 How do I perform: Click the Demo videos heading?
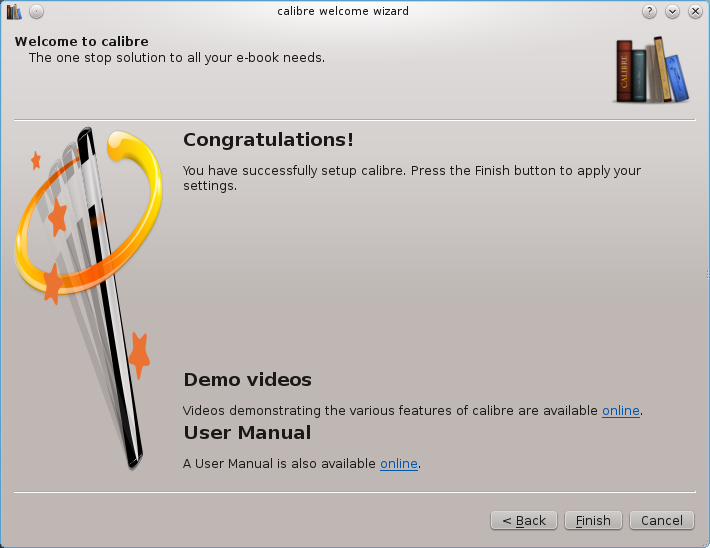(x=247, y=380)
